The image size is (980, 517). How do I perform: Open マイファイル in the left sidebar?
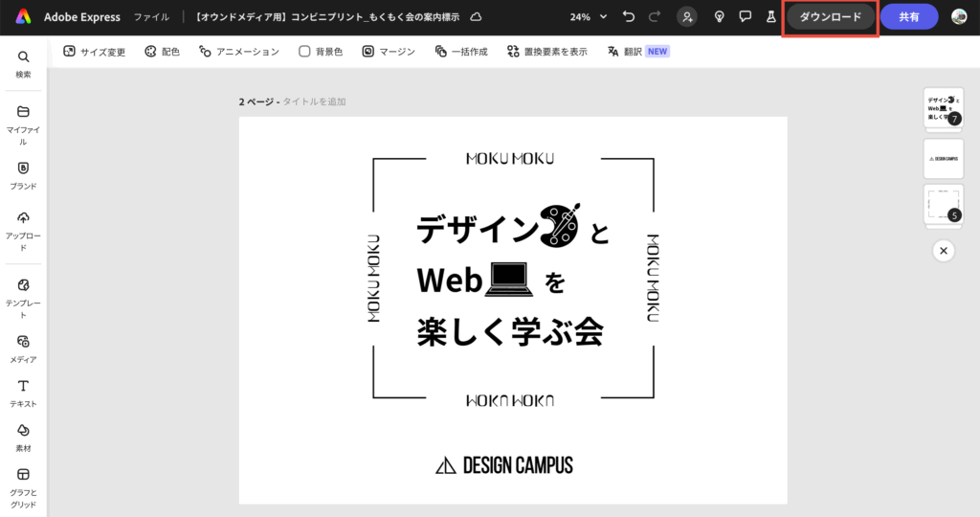coord(23,124)
